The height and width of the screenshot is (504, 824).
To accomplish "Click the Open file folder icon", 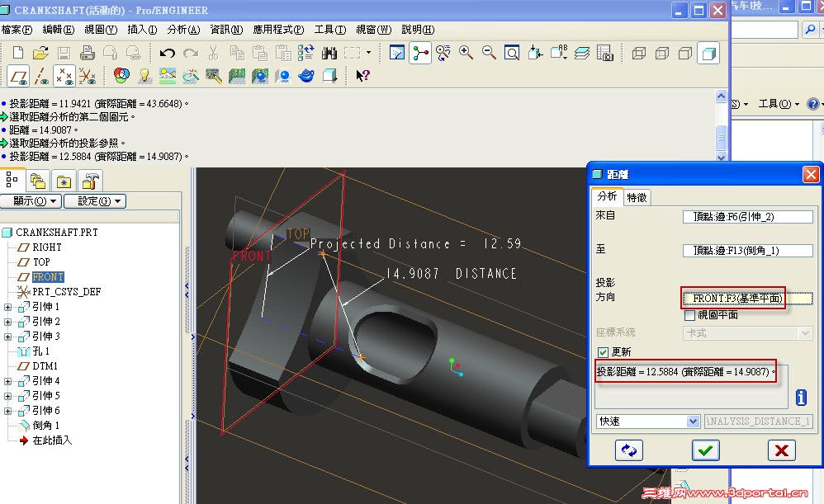I will pyautogui.click(x=40, y=53).
